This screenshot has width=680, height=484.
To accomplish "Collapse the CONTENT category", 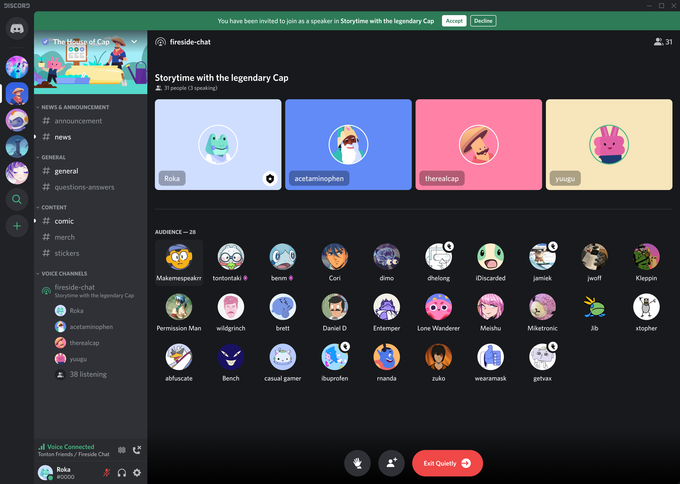I will point(51,207).
